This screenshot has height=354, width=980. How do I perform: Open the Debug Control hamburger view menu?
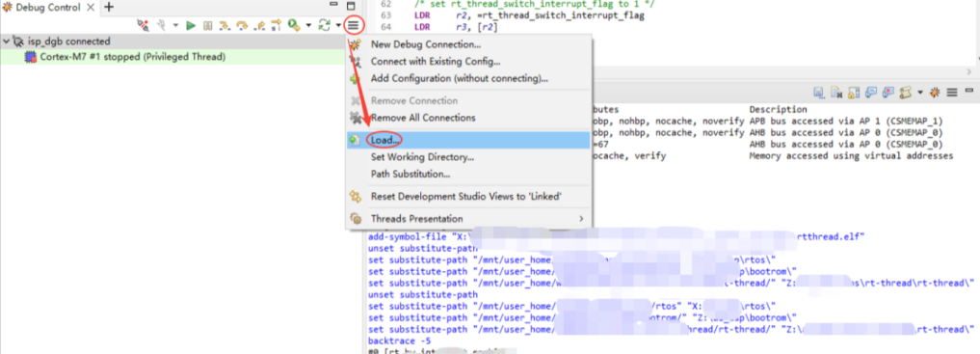click(x=354, y=26)
